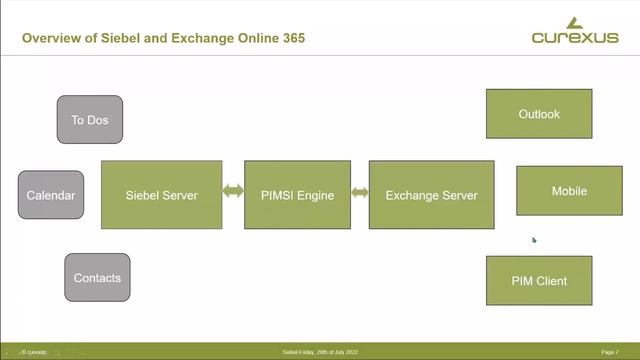
Task: Click the 'Page 7' footer text
Action: [x=610, y=352]
